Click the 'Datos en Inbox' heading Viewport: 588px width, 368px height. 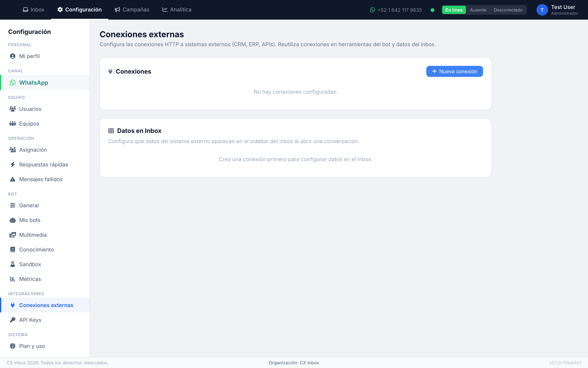pyautogui.click(x=139, y=131)
